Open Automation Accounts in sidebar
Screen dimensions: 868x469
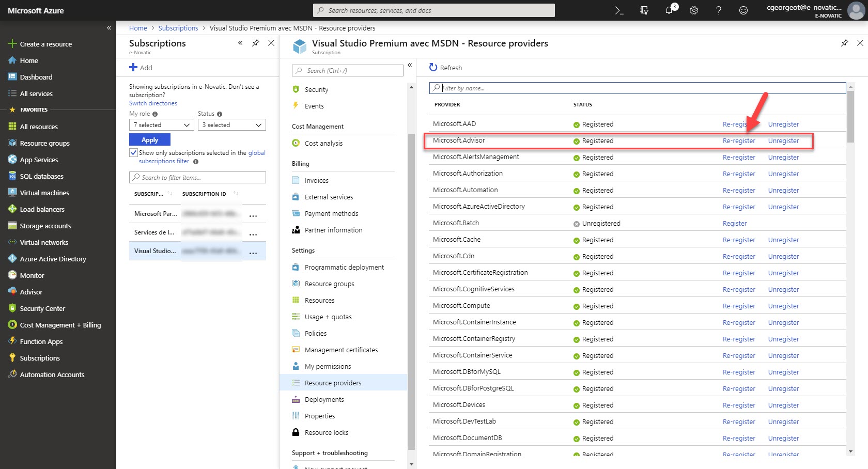(x=52, y=374)
